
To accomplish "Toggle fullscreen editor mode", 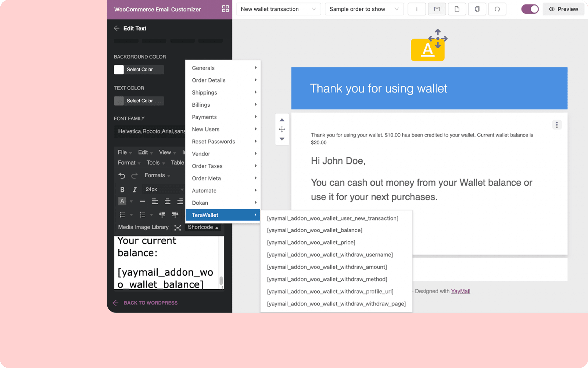I will point(178,227).
